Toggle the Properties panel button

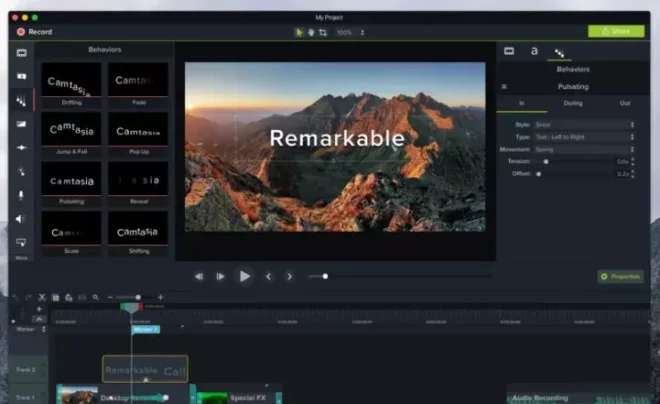620,276
